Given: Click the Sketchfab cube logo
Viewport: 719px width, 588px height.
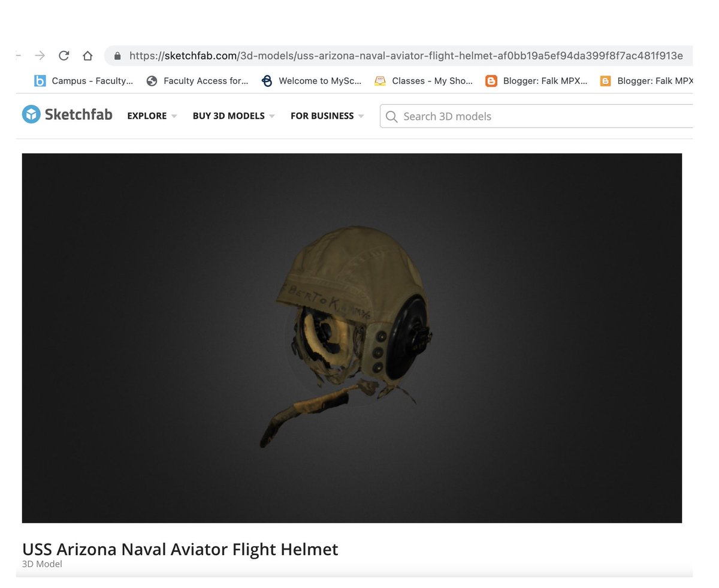Looking at the screenshot, I should pyautogui.click(x=31, y=114).
